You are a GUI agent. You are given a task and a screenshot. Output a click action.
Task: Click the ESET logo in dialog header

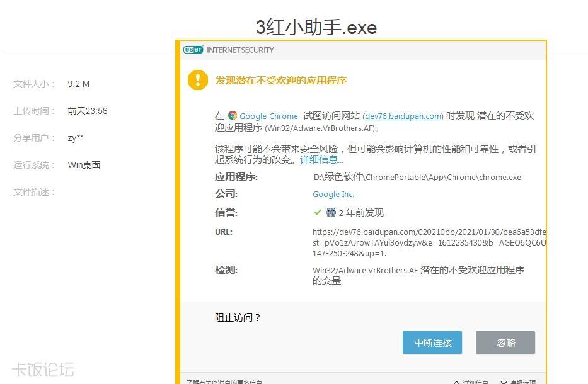(193, 50)
